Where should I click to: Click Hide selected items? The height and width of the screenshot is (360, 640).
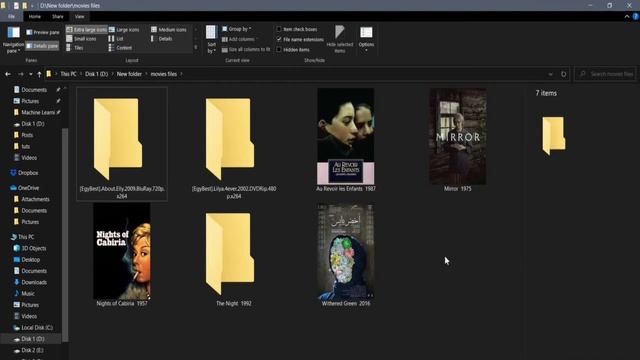pos(340,40)
